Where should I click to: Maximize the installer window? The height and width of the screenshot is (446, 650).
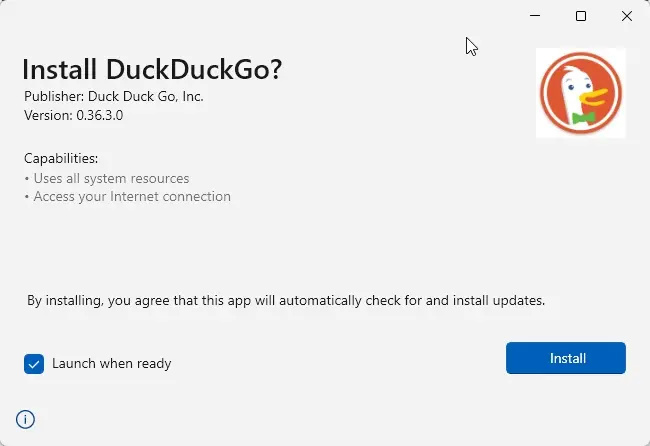[581, 16]
